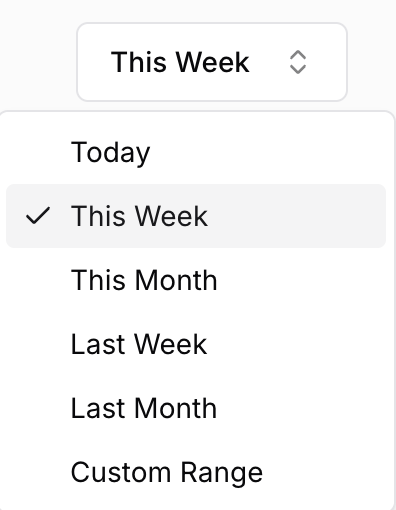The width and height of the screenshot is (396, 510).
Task: Select This Month from the list
Action: [x=196, y=280]
